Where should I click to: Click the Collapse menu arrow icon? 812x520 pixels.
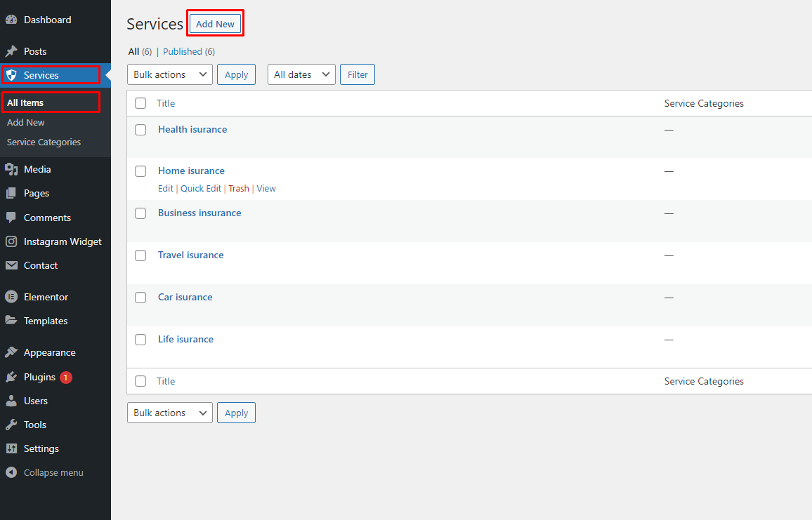pyautogui.click(x=11, y=472)
